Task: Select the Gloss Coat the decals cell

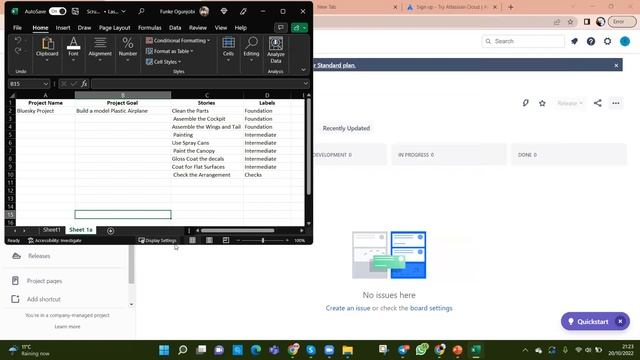Action: click(207, 159)
